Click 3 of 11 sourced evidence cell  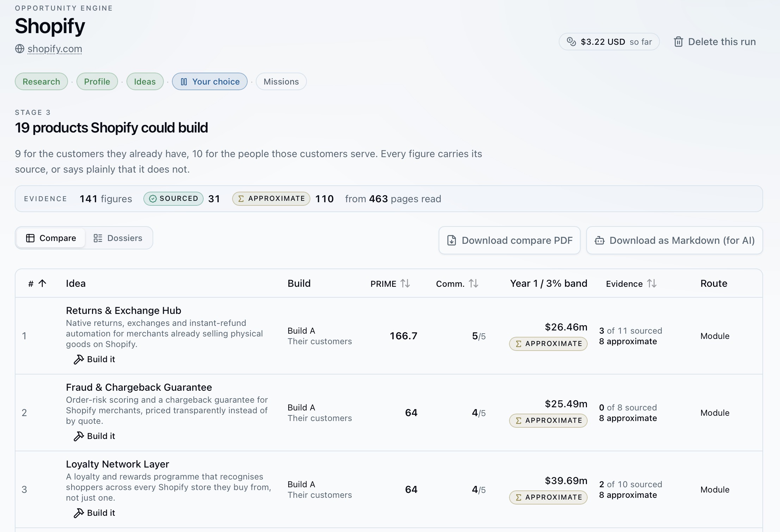pos(631,336)
